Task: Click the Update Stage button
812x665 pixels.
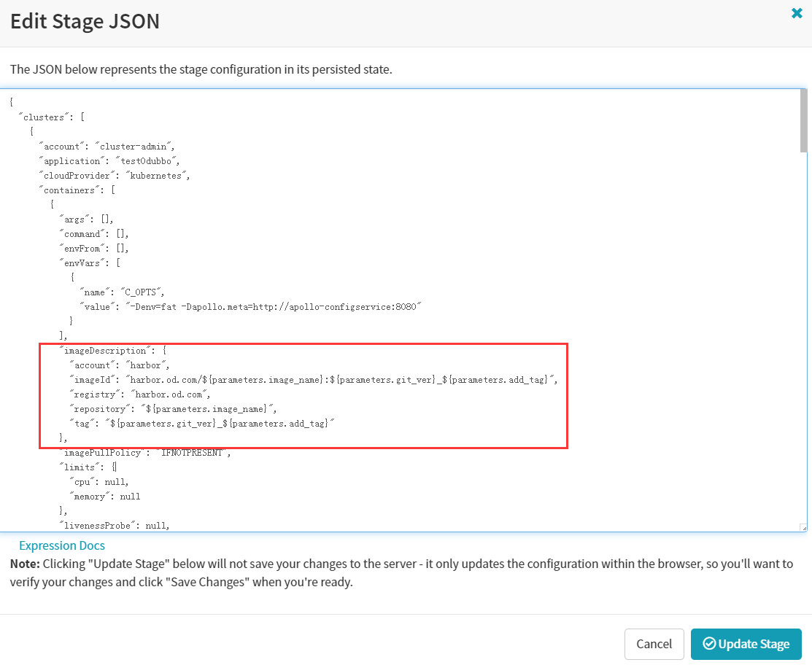Action: coord(746,644)
